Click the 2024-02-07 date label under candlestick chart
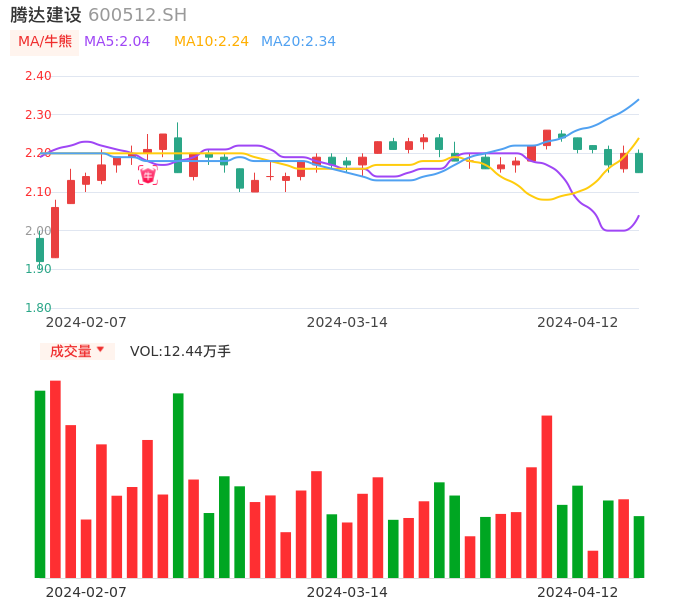Screen dimensions: 686x606 86,322
